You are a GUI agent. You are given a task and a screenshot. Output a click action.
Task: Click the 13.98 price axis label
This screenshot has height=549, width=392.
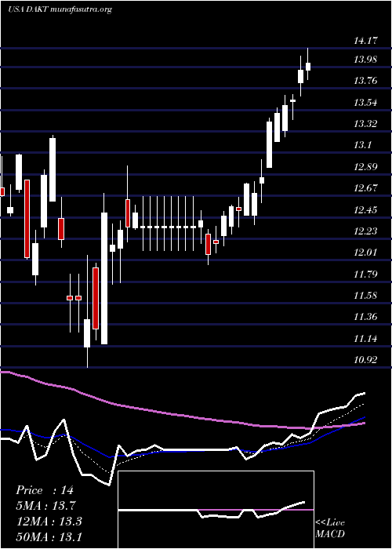click(365, 60)
